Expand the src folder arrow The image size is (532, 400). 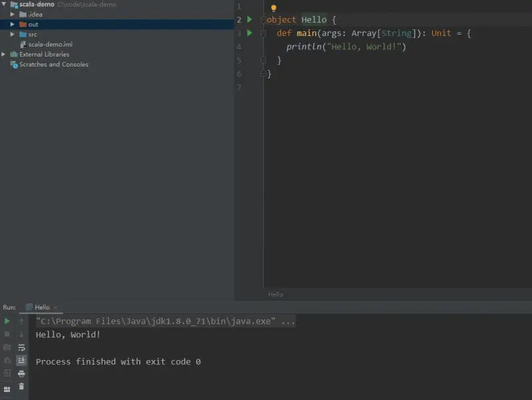coord(12,34)
